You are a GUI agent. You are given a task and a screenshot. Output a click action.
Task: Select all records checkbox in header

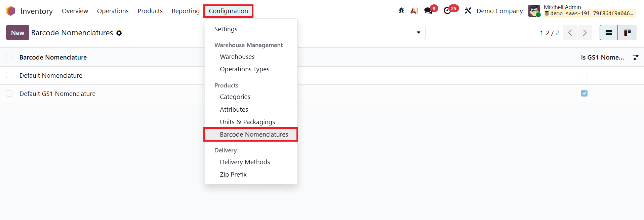pyautogui.click(x=9, y=57)
